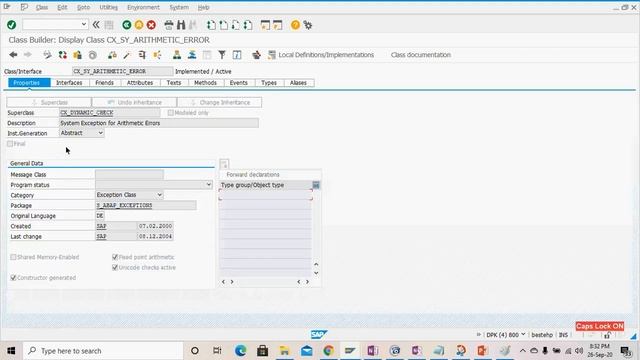Click the filter funnel icon
640x360 pixels.
point(222,55)
